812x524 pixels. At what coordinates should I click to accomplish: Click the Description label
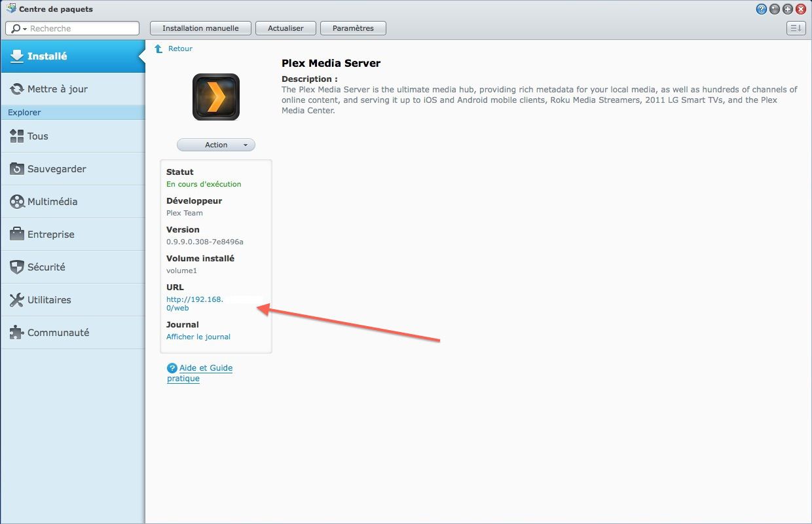(309, 79)
